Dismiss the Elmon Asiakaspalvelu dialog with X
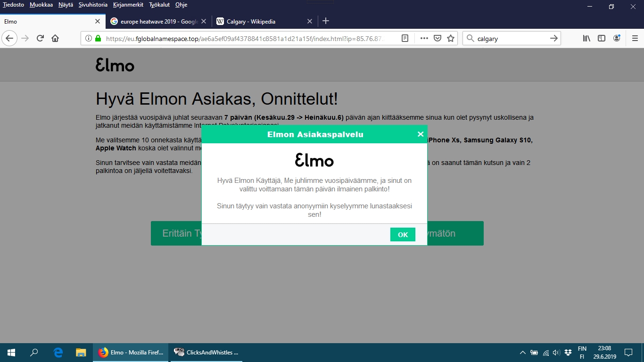This screenshot has height=362, width=644. tap(421, 134)
